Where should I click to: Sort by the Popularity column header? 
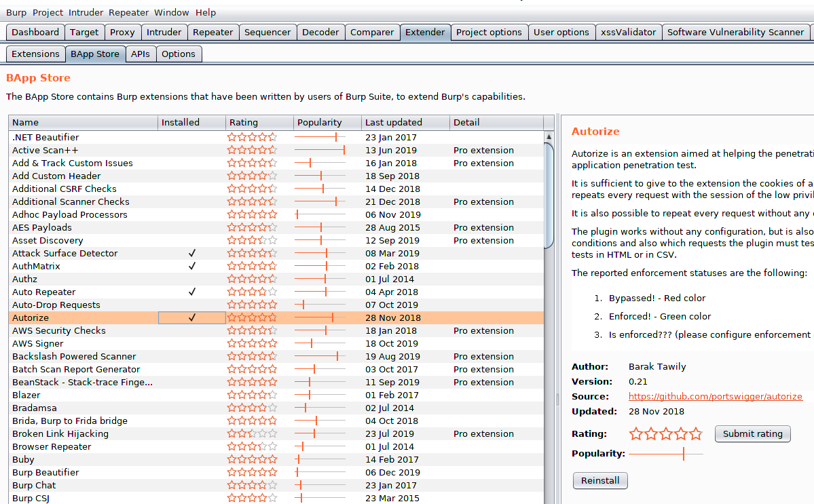[328, 122]
